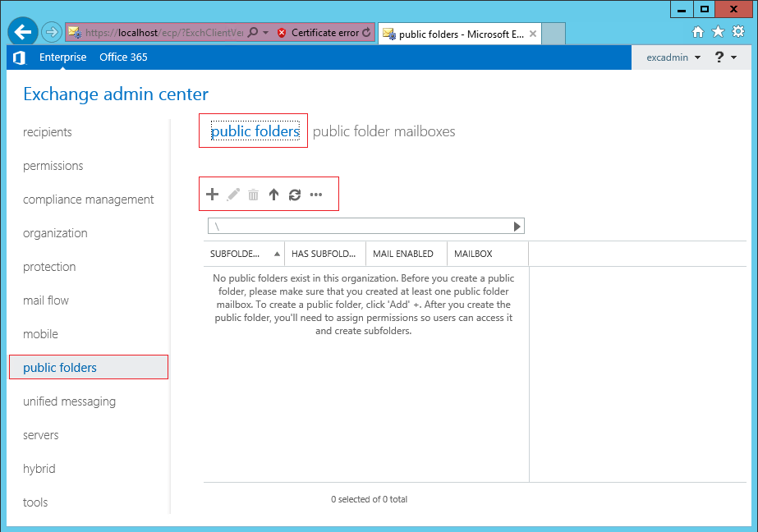Sort by the MAILBOX column header
Viewport: 758px width, 532px height.
(488, 254)
